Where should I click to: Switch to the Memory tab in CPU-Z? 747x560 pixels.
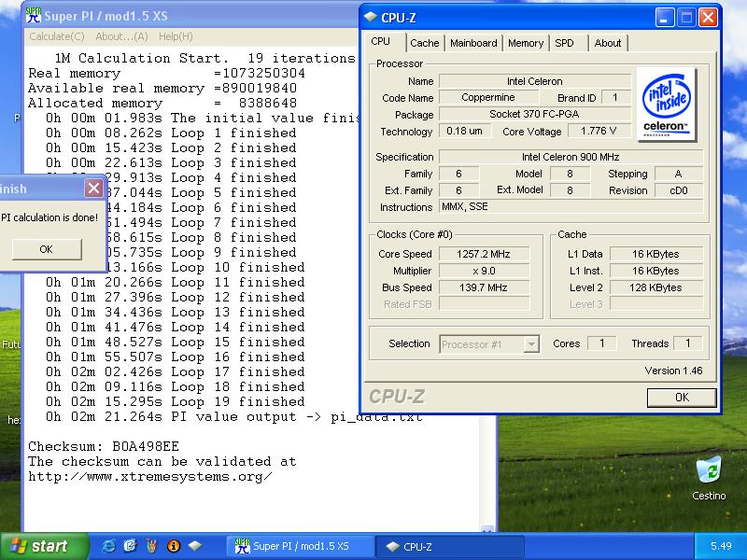point(526,43)
